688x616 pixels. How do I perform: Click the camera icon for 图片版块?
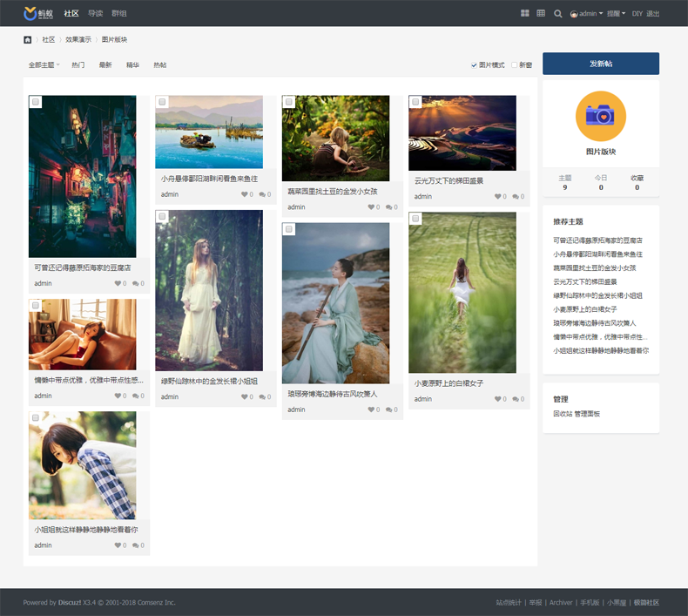point(600,116)
